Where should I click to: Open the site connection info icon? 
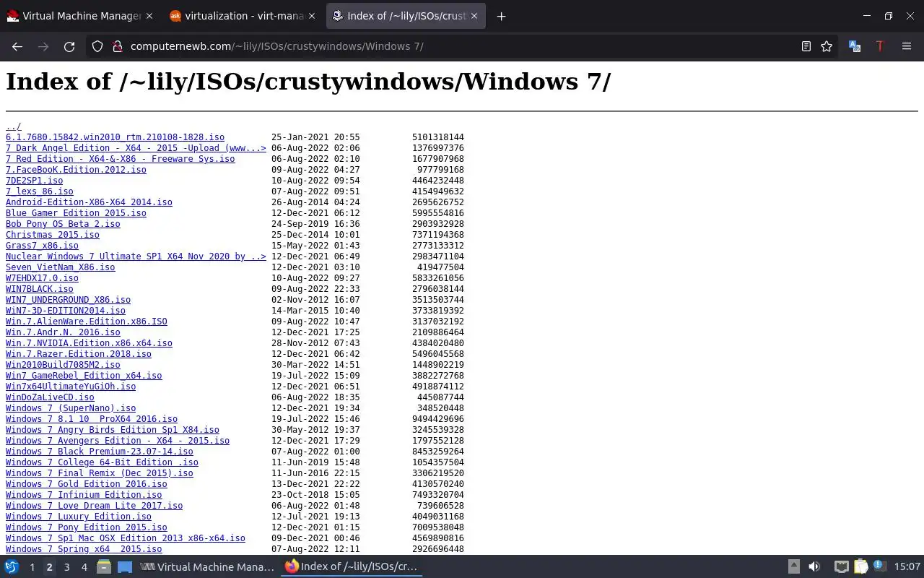pos(117,46)
